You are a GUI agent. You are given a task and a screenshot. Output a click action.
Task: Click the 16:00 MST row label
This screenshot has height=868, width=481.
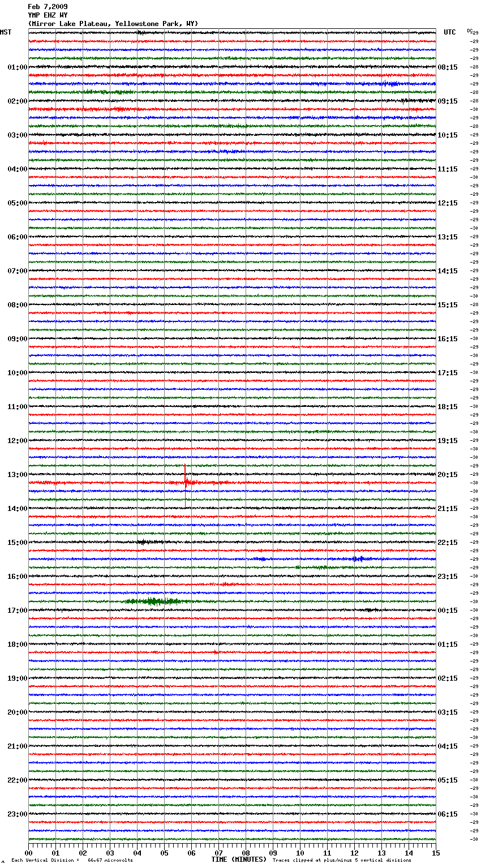tap(18, 577)
